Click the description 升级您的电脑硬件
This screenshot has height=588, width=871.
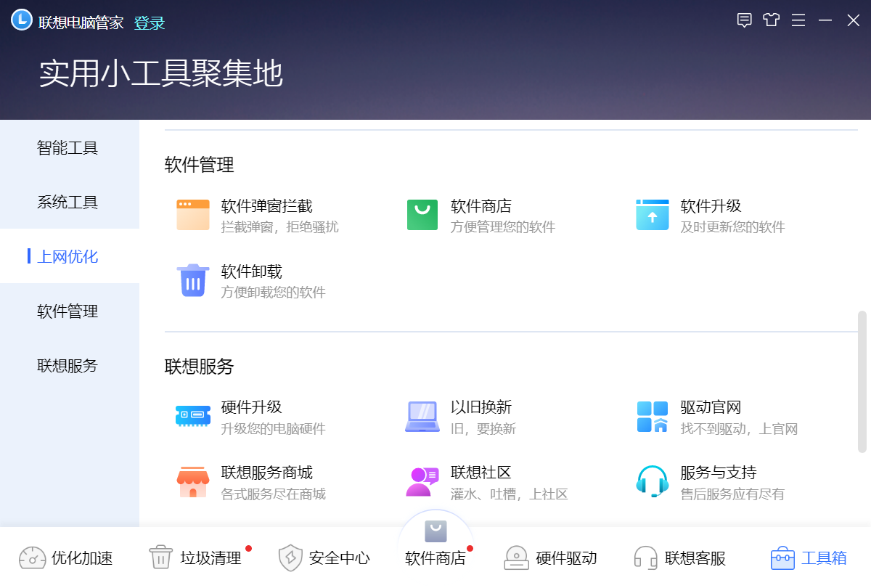click(x=274, y=428)
